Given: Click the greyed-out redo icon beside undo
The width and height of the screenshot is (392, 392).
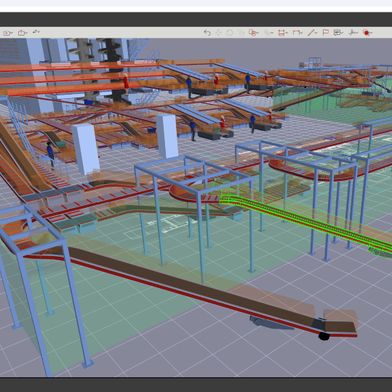Looking at the screenshot, I should click(x=219, y=32).
